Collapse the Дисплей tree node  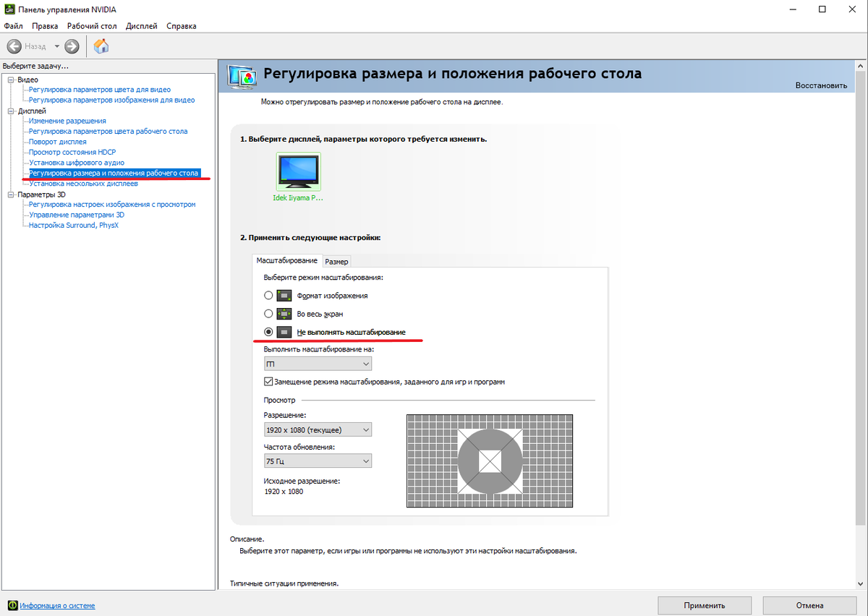(x=11, y=111)
